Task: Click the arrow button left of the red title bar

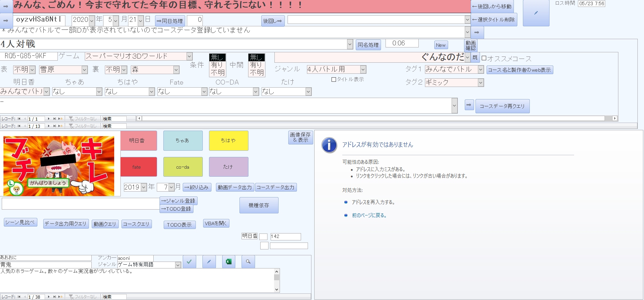Action: coord(6,6)
